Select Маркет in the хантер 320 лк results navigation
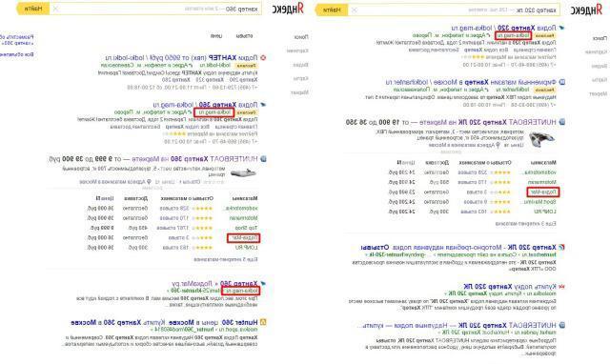 [598, 93]
